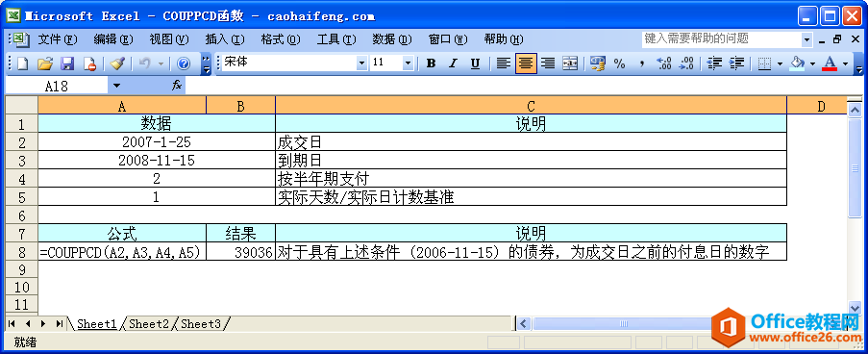This screenshot has width=868, height=354.
Task: Align cell text to the left
Action: click(503, 63)
